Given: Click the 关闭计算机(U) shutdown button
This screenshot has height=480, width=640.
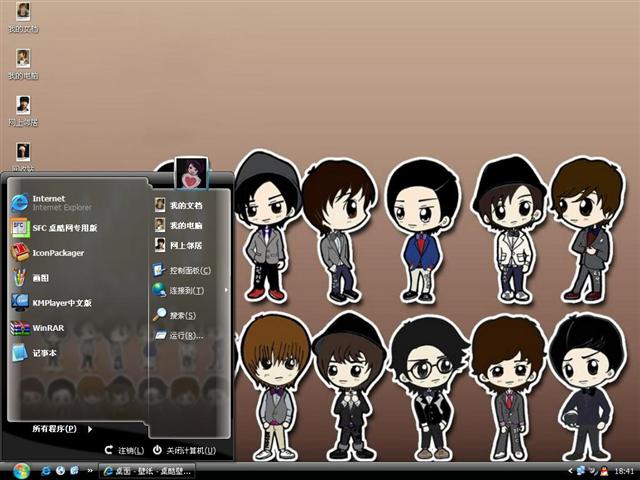Looking at the screenshot, I should coord(184,451).
